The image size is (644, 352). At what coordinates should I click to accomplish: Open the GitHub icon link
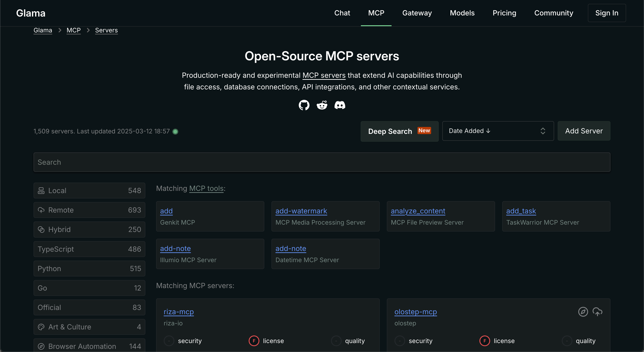[x=304, y=105]
